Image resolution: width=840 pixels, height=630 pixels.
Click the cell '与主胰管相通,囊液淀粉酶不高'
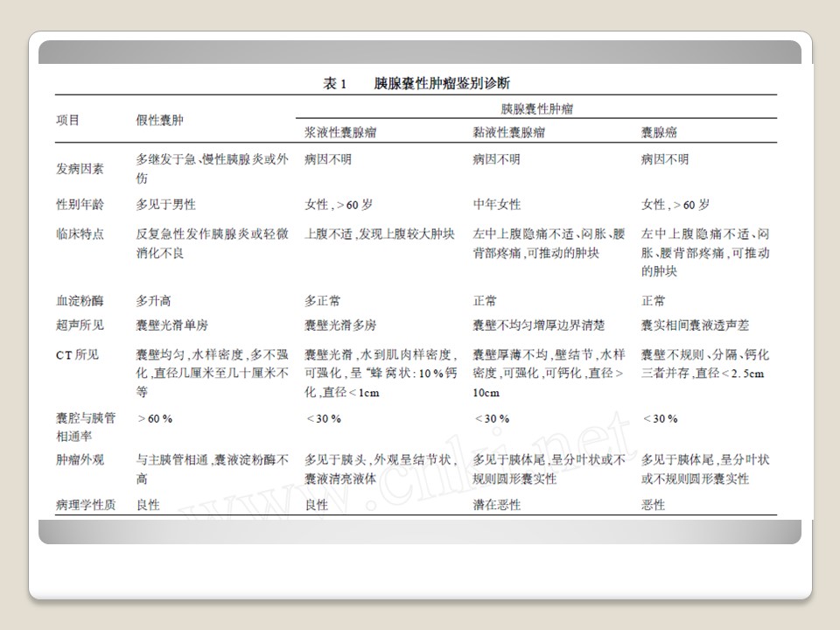(x=212, y=469)
